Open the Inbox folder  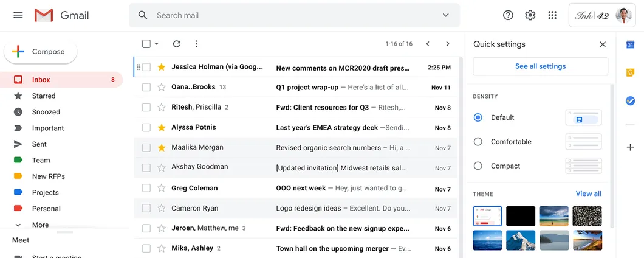tap(61, 80)
